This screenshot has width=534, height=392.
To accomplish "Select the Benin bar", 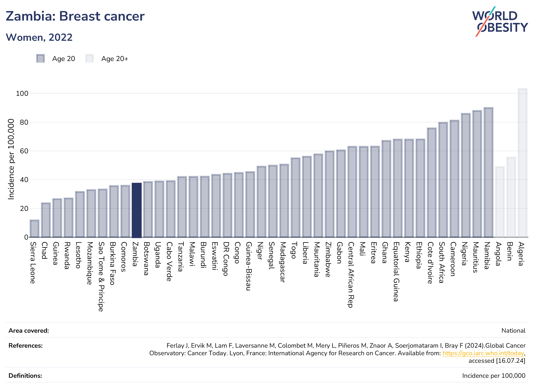I will click(511, 197).
